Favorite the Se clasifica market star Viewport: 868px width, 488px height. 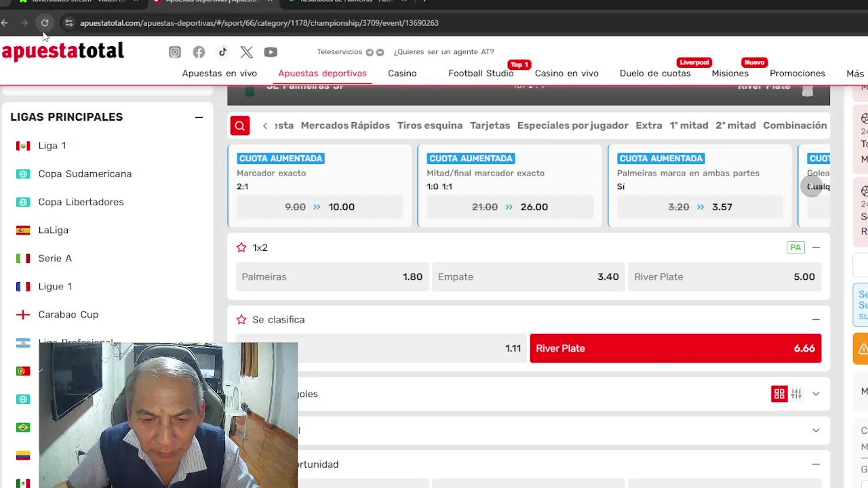pyautogui.click(x=241, y=319)
